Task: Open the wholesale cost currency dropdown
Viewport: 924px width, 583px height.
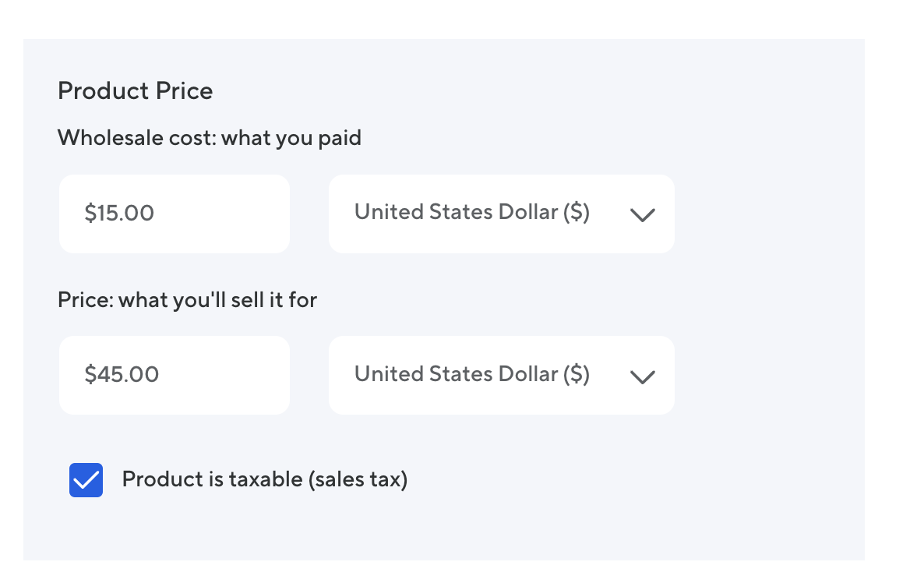Action: 501,214
